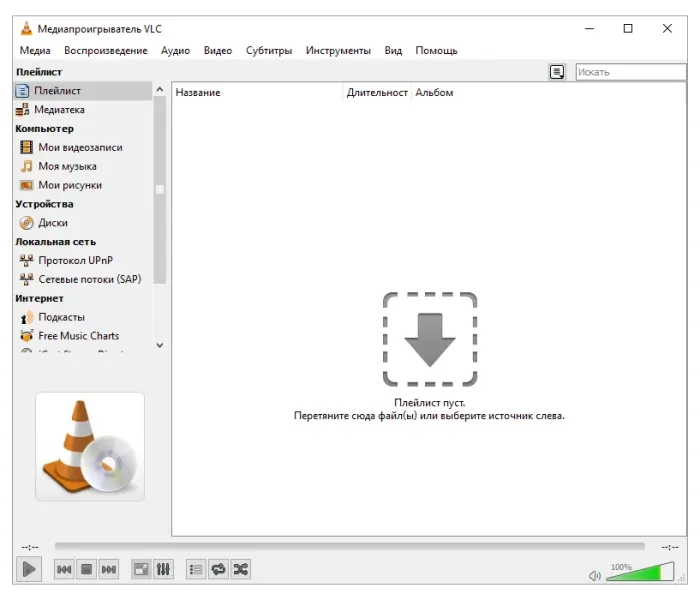Skip to next track button

pyautogui.click(x=109, y=569)
